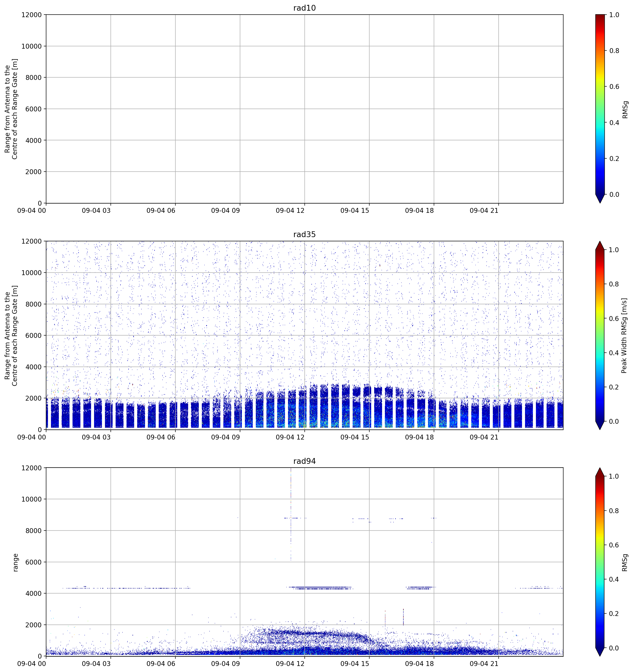Click the lower extend arrow of rad10 colorbar
Viewport: 633px width, 672px height.
[600, 199]
